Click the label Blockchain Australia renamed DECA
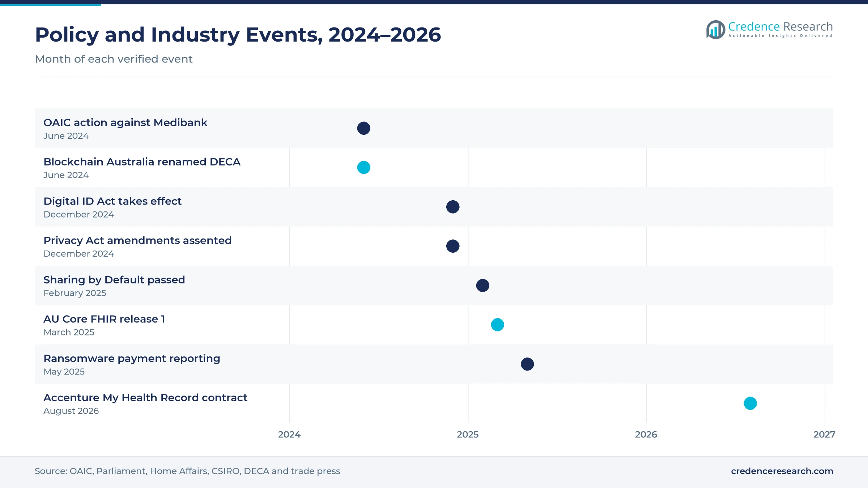868x488 pixels. point(142,162)
